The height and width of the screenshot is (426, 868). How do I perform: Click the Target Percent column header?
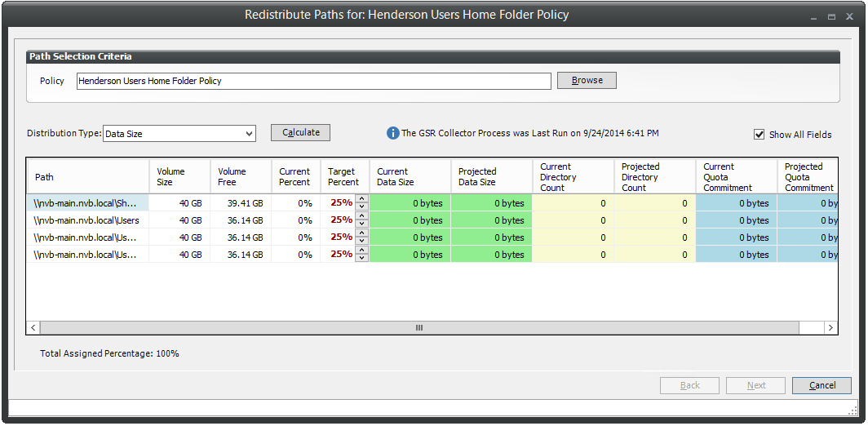click(345, 177)
